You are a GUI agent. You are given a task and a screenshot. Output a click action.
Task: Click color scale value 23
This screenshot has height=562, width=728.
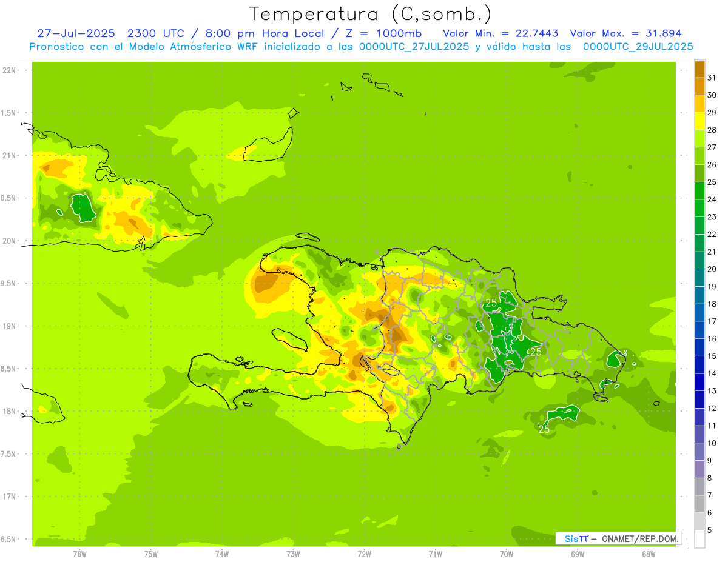tap(712, 217)
